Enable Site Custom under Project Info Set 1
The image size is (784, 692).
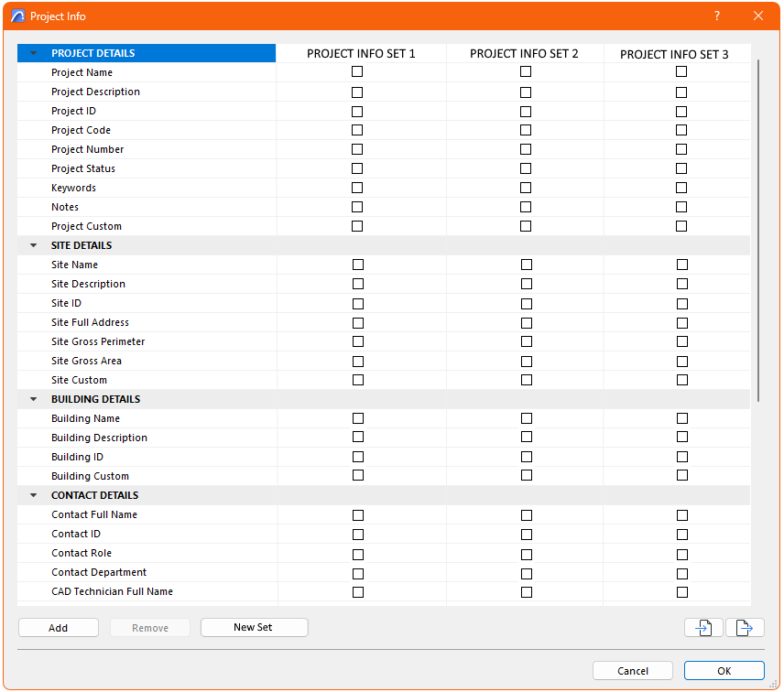click(357, 380)
